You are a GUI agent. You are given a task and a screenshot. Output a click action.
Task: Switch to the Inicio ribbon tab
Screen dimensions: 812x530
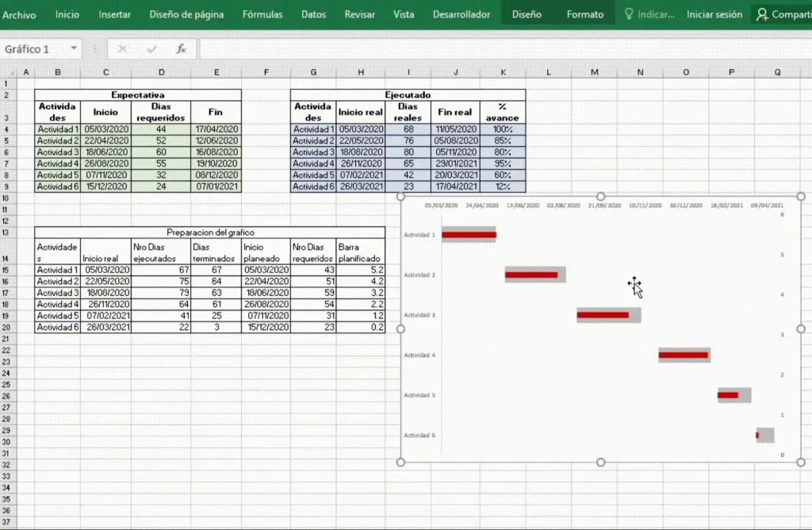[67, 14]
